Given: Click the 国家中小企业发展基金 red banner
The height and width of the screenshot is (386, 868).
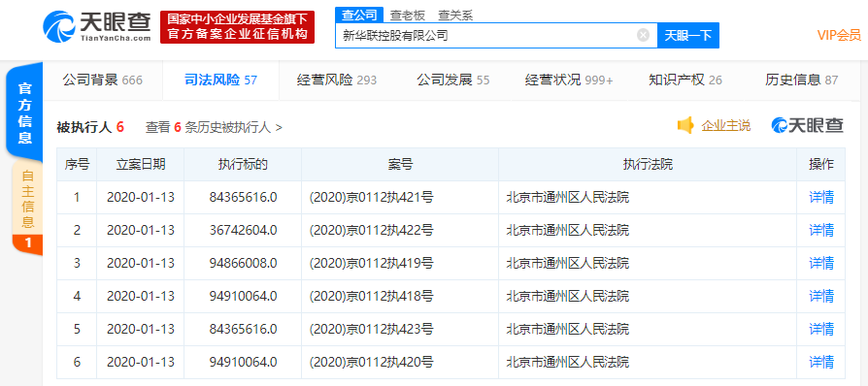Looking at the screenshot, I should click(238, 26).
